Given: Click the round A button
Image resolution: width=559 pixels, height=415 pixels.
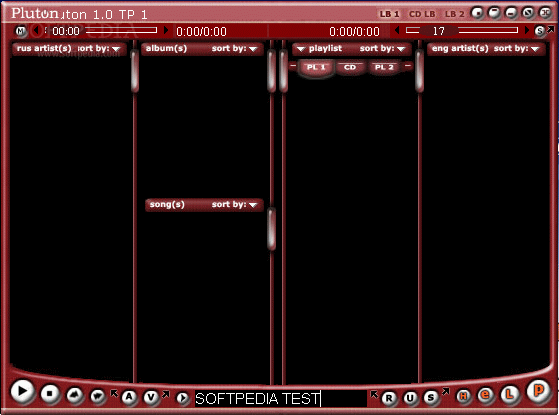Looking at the screenshot, I should (x=129, y=396).
